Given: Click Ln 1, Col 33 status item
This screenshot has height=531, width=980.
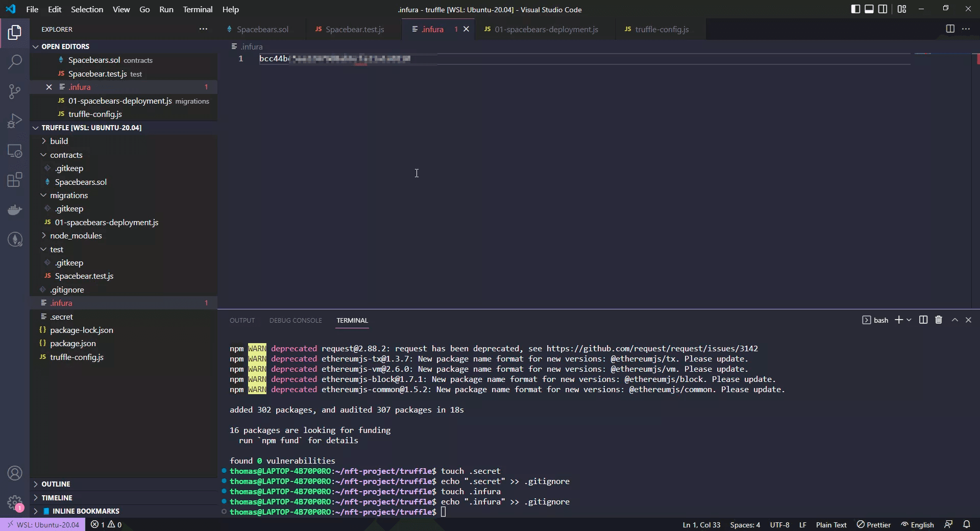Looking at the screenshot, I should 701,524.
